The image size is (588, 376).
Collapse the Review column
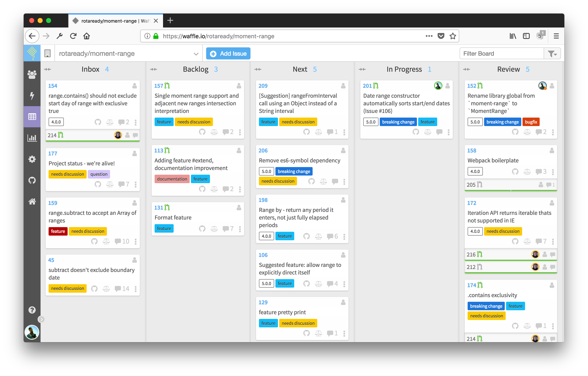466,69
